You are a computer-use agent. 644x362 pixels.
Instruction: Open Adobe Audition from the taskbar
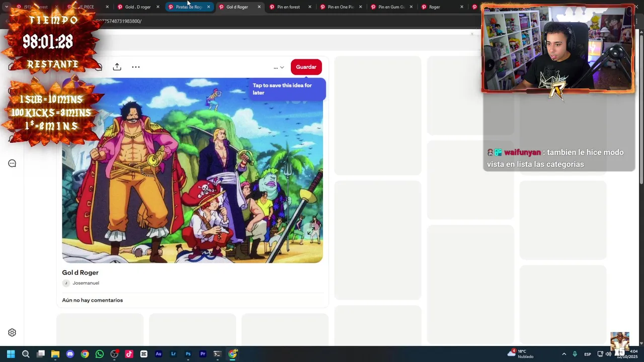(158, 354)
